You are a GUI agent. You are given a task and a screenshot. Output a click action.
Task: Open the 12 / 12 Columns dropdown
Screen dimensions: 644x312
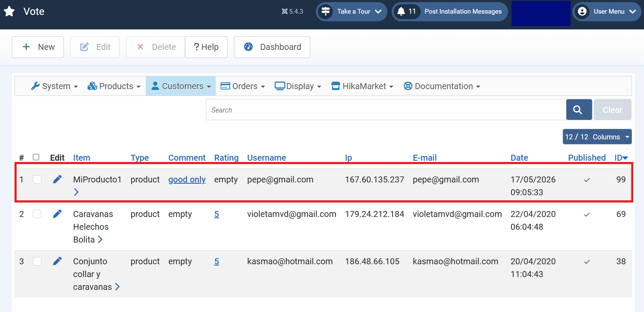(597, 137)
